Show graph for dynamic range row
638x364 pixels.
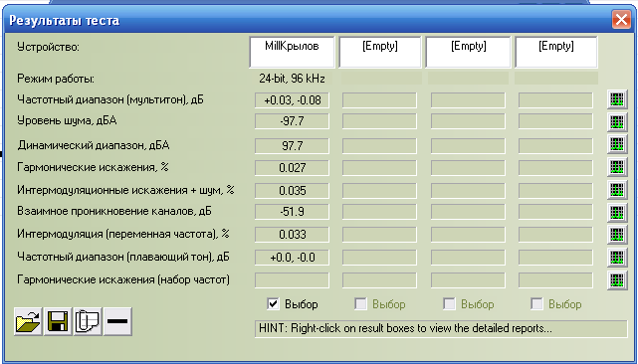617,143
